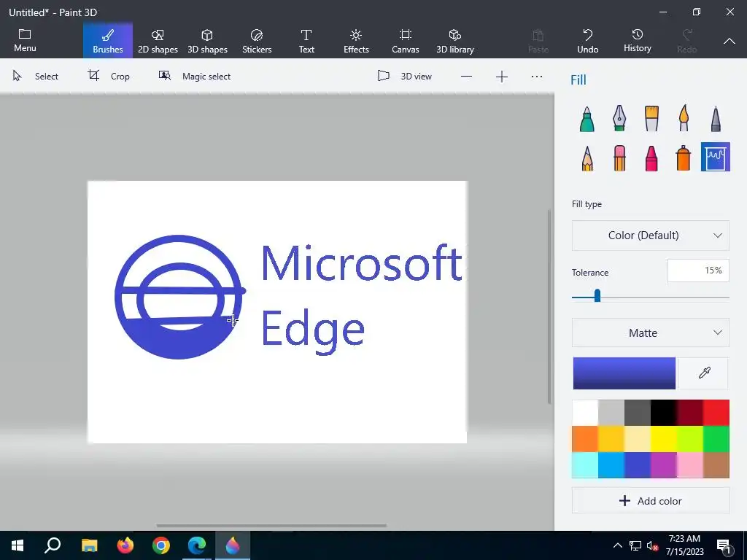Open the 3D shapes tab
Screen dimensions: 747x560
(207, 41)
